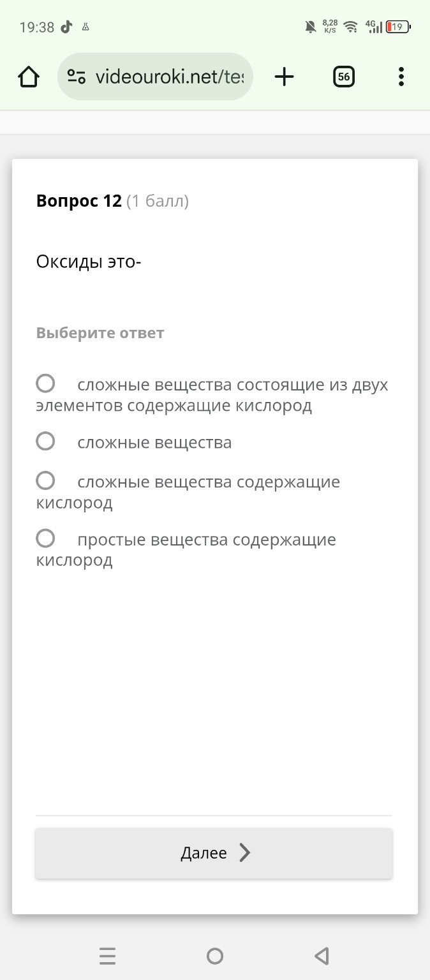Tap the chevron arrow inside Далее button
Image resolution: width=430 pixels, height=980 pixels.
tap(245, 853)
